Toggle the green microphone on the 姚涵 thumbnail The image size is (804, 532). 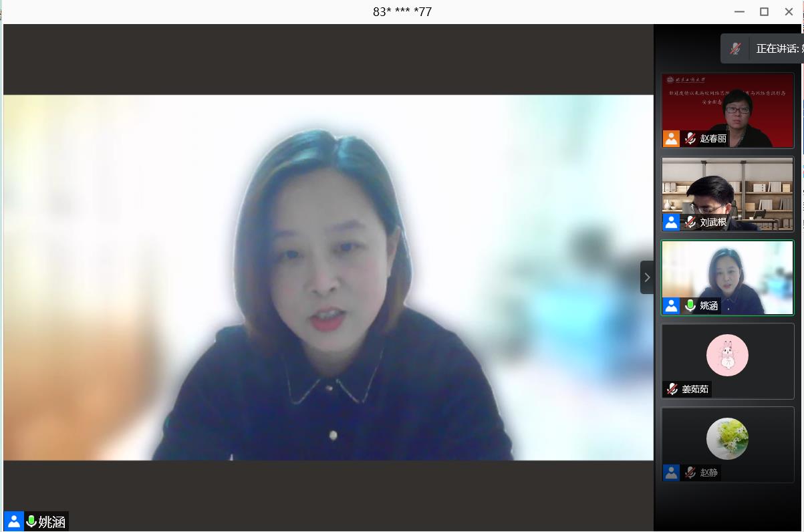point(690,305)
